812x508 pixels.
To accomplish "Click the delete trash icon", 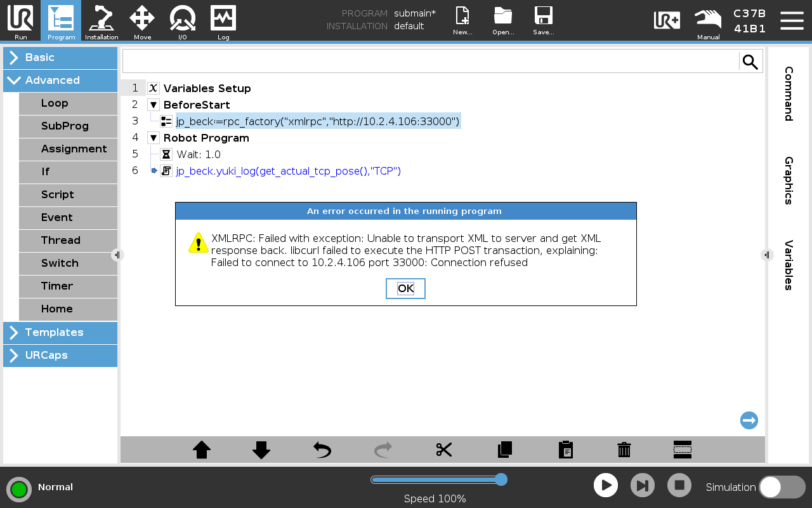I will coord(624,450).
